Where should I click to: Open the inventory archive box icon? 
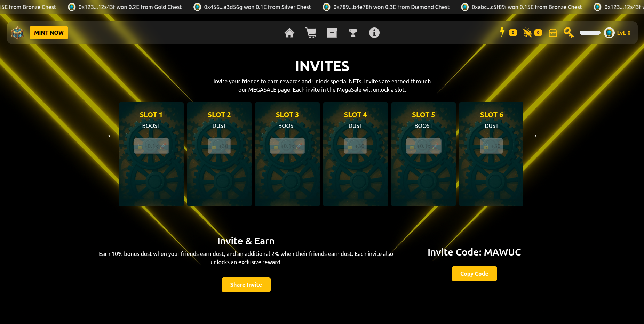point(332,33)
